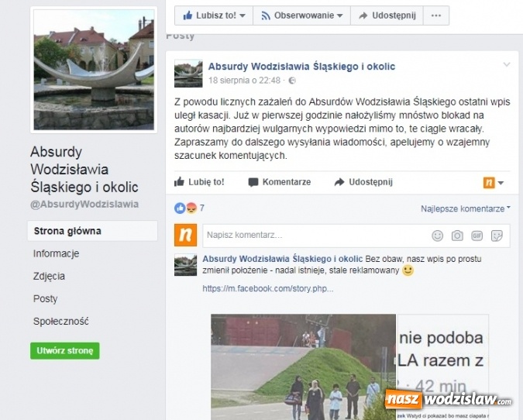Open the three-dots more options menu
This screenshot has width=523, height=420.
point(436,15)
